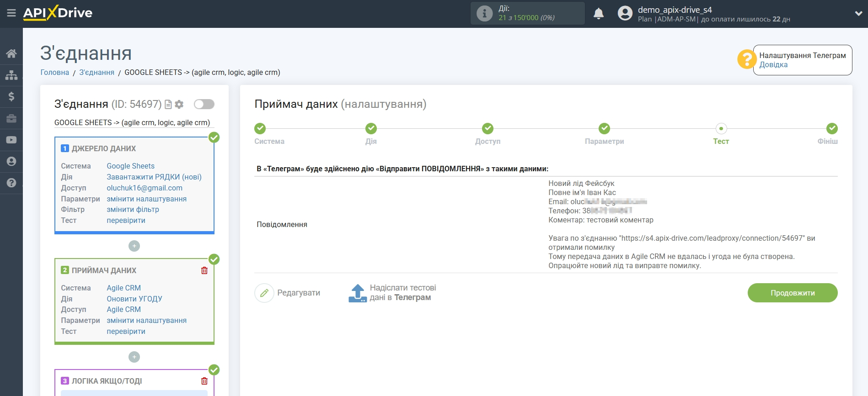This screenshot has width=868, height=396.
Task: Open the help question sidebar icon
Action: click(11, 183)
